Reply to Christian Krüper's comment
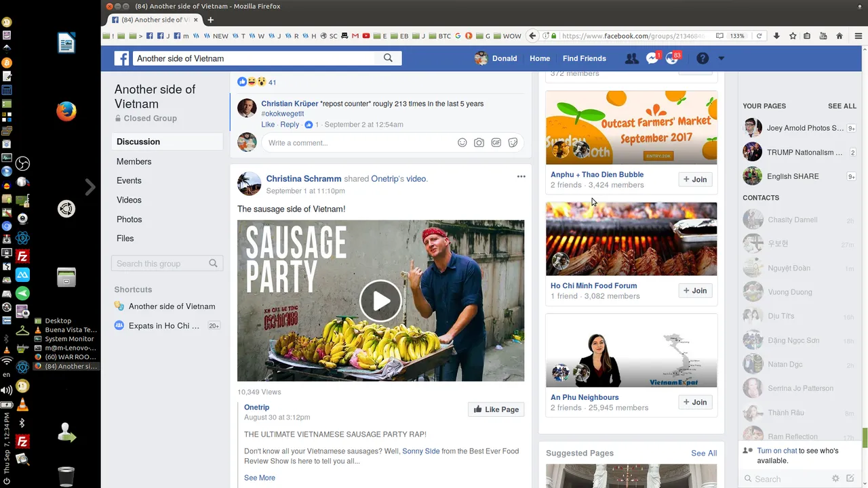 pyautogui.click(x=290, y=125)
